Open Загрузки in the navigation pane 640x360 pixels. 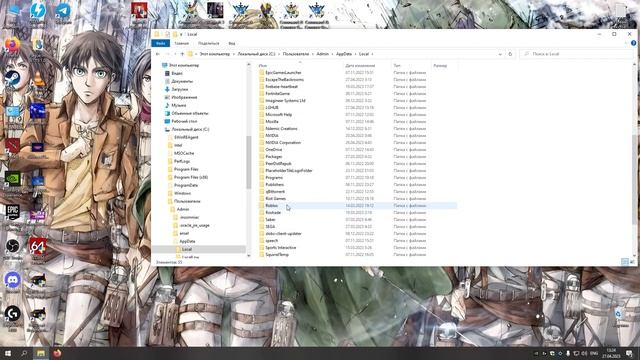180,89
